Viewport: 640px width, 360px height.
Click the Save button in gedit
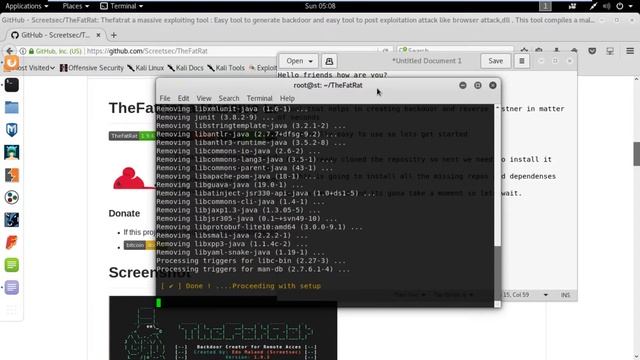click(x=496, y=61)
